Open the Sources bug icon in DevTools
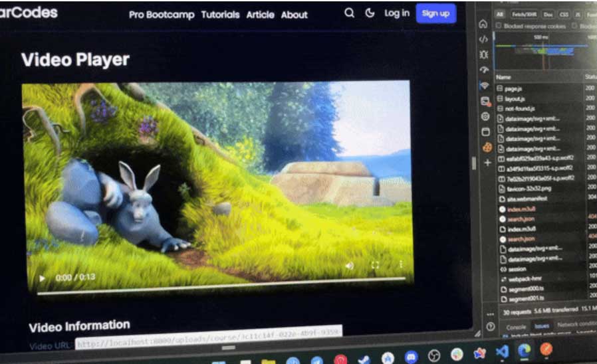597x364 pixels. (483, 54)
